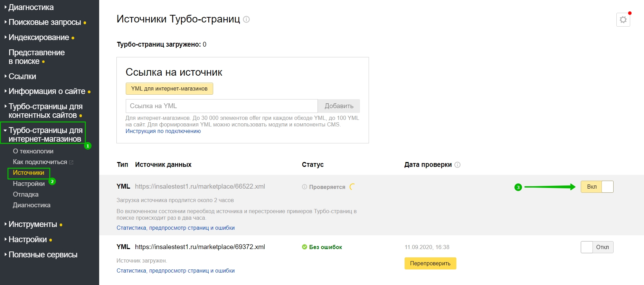Click the Добавить button next to YML field
The width and height of the screenshot is (644, 285).
coord(339,106)
